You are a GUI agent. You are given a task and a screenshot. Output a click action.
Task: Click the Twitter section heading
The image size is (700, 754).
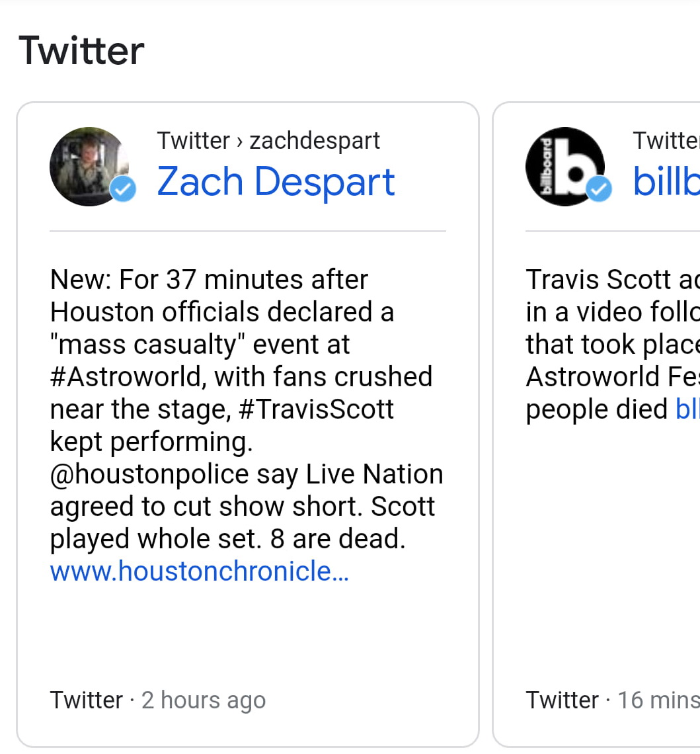click(x=81, y=51)
